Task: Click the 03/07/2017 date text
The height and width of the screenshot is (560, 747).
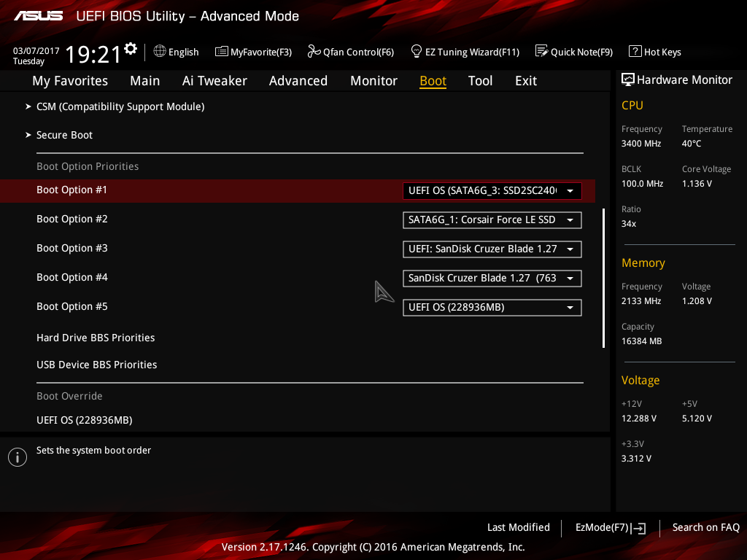Action: coord(36,51)
